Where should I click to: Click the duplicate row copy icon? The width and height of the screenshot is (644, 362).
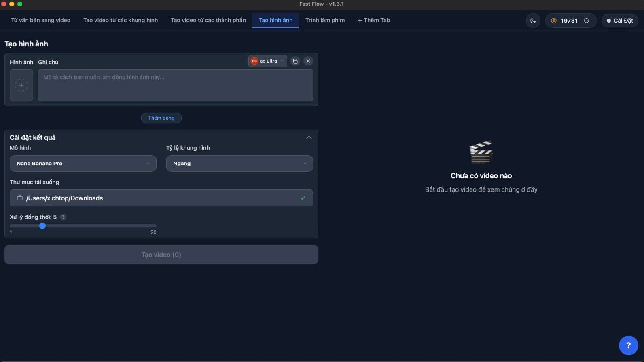point(295,61)
